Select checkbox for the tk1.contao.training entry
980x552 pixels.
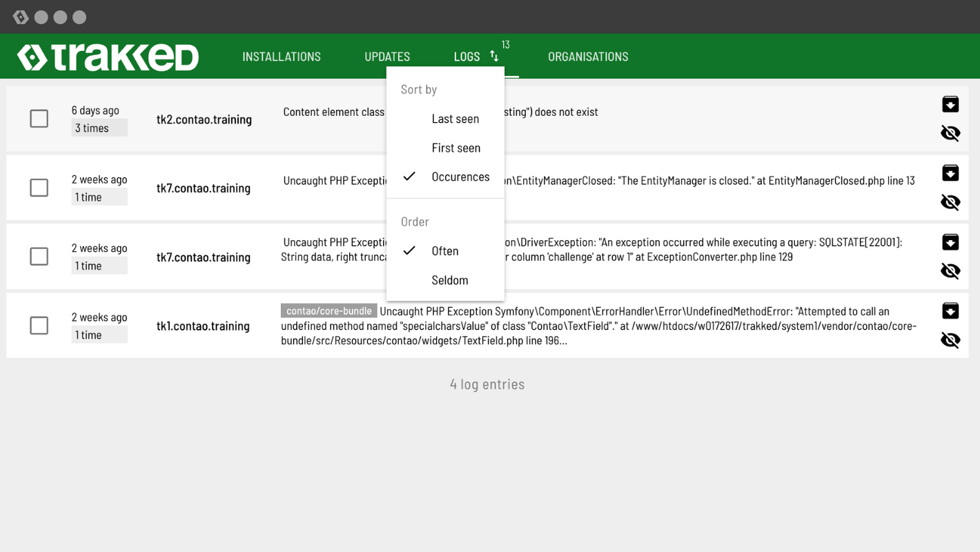pyautogui.click(x=39, y=326)
